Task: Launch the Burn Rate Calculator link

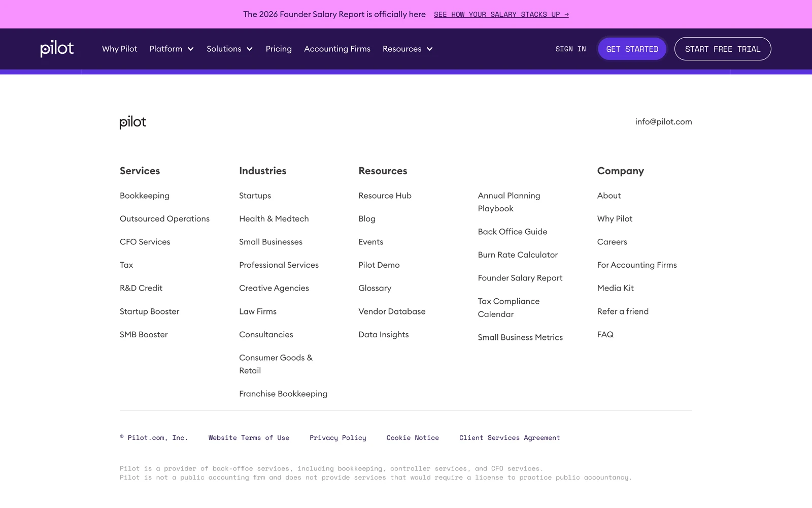Action: (518, 255)
